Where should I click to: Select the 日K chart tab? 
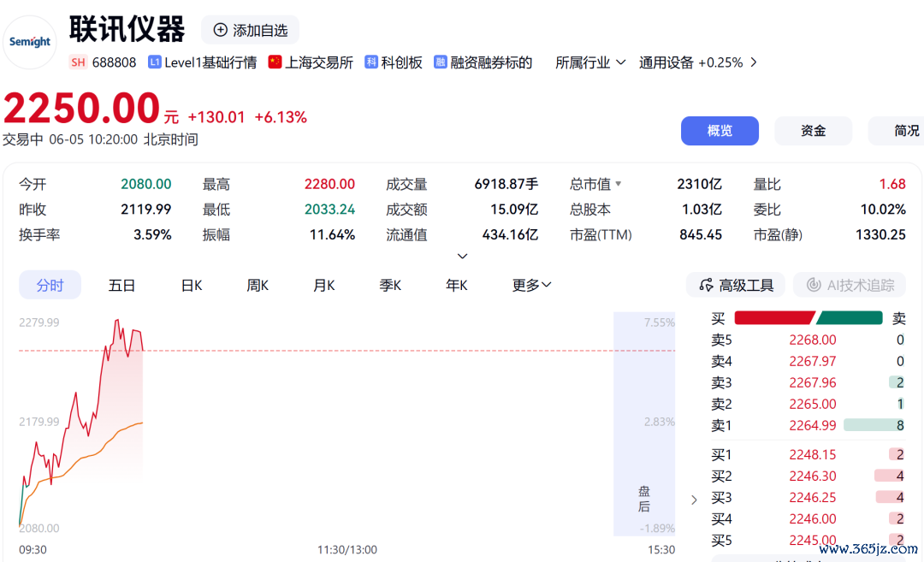[x=192, y=285]
